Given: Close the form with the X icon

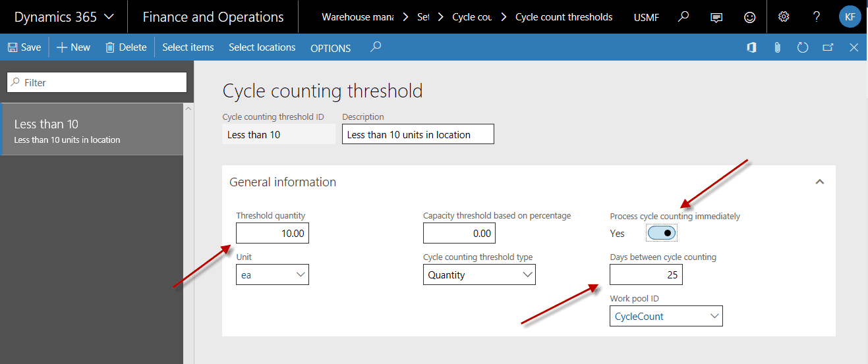Looking at the screenshot, I should point(854,47).
